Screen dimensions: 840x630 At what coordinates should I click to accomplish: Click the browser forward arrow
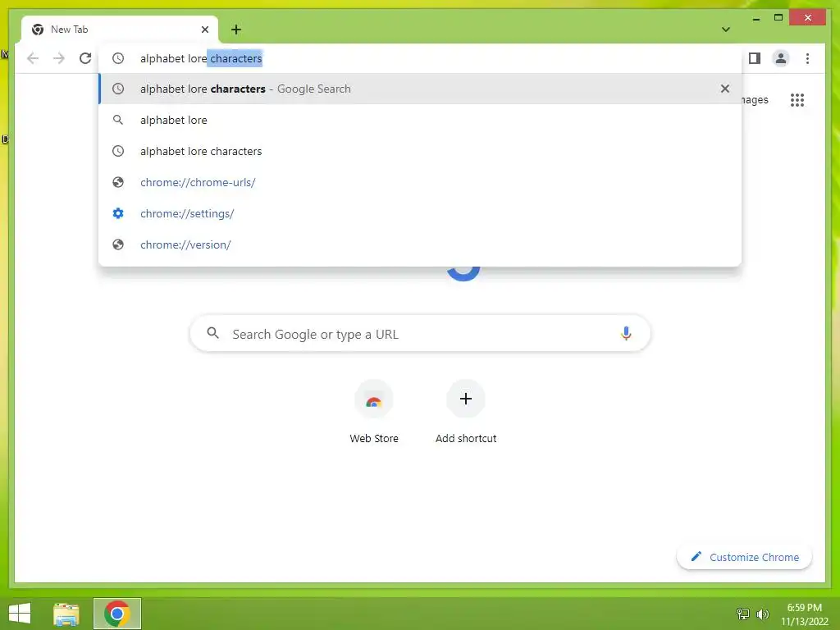pos(59,58)
